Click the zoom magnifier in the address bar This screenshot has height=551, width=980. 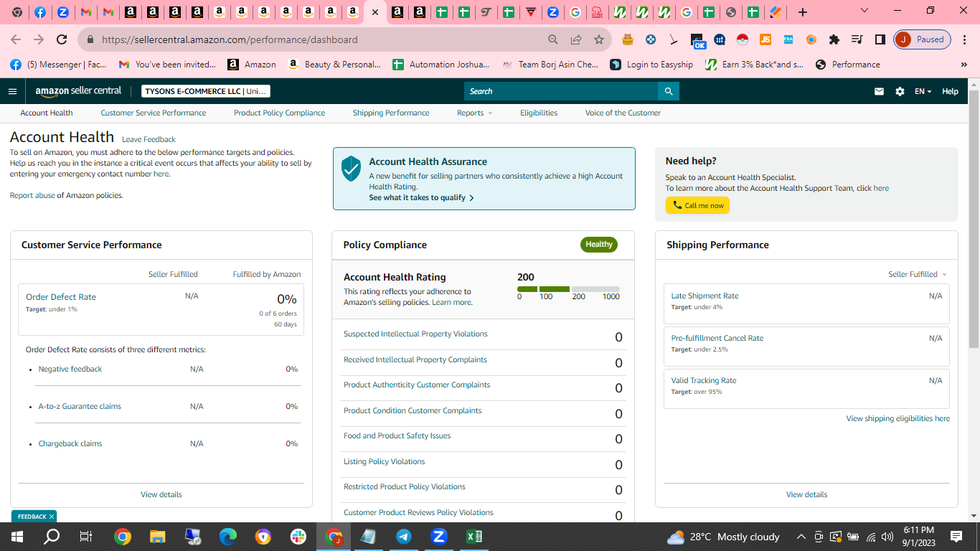pos(553,39)
